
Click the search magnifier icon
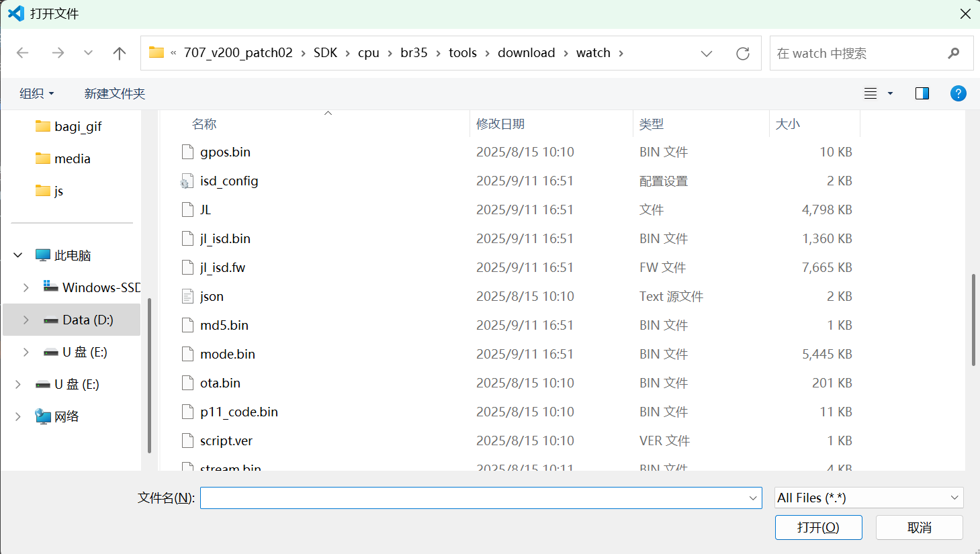coord(954,53)
